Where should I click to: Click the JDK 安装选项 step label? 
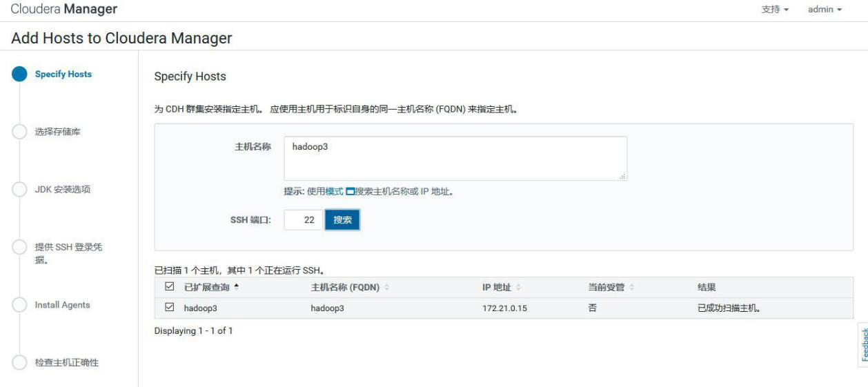tap(63, 190)
